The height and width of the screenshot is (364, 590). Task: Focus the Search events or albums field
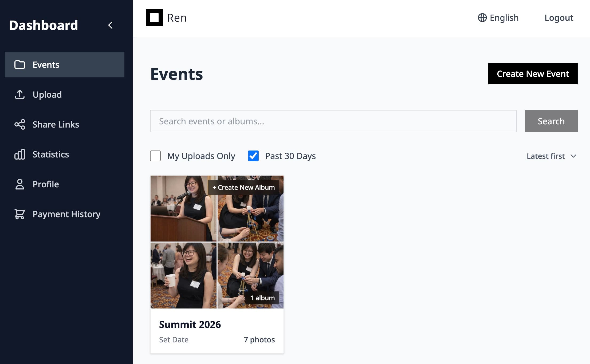pos(333,121)
